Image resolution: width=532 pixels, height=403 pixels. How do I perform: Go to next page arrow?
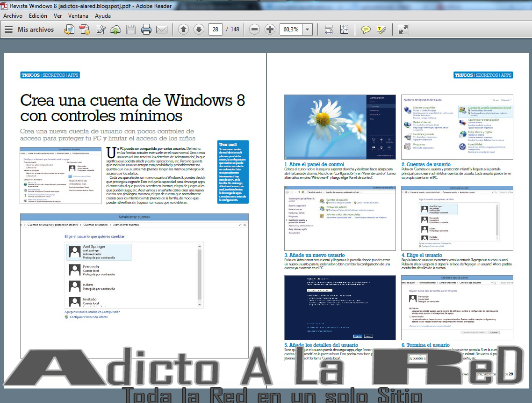[199, 29]
